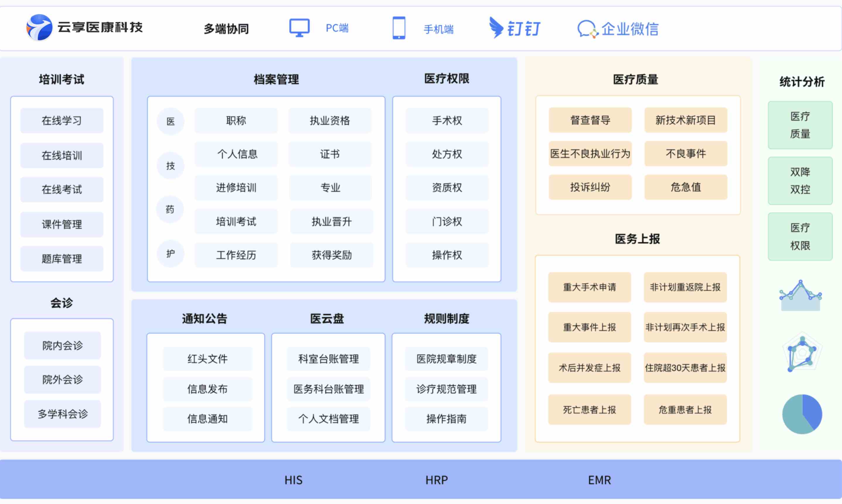The width and height of the screenshot is (842, 504).
Task: Open 不良事件 item
Action: [686, 154]
